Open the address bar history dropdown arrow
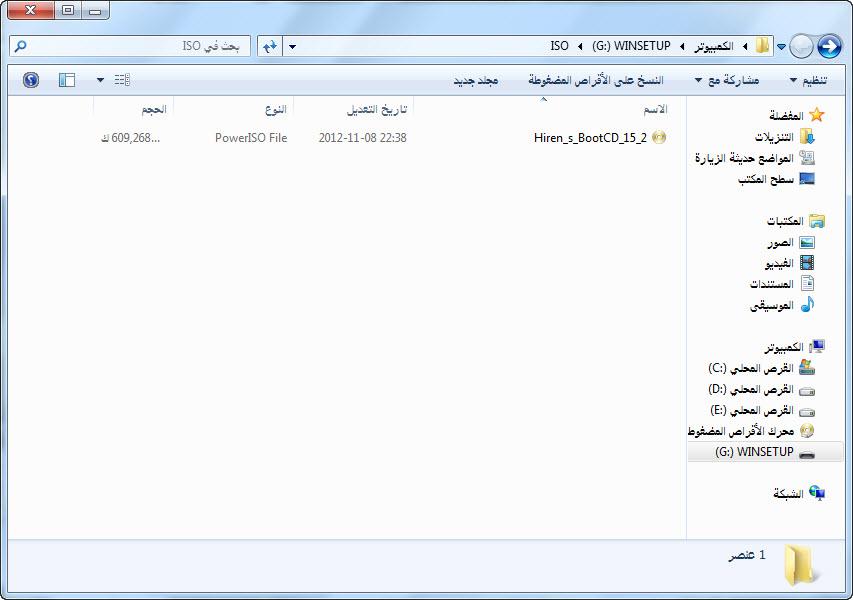The height and width of the screenshot is (600, 853). pyautogui.click(x=292, y=46)
